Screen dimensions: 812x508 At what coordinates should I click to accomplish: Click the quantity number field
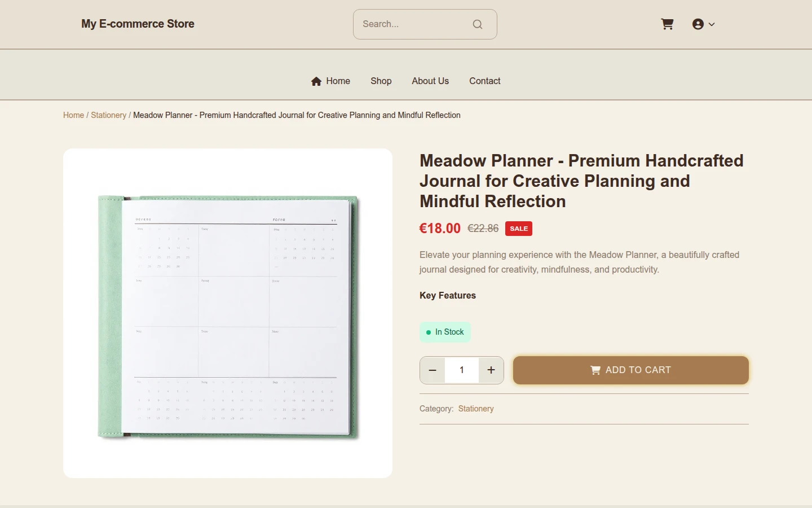462,370
